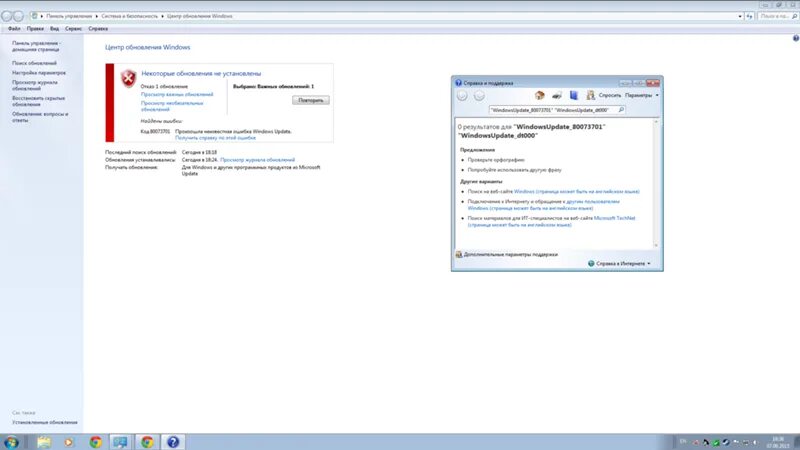Expand Справка в Интернете dropdown

(649, 264)
